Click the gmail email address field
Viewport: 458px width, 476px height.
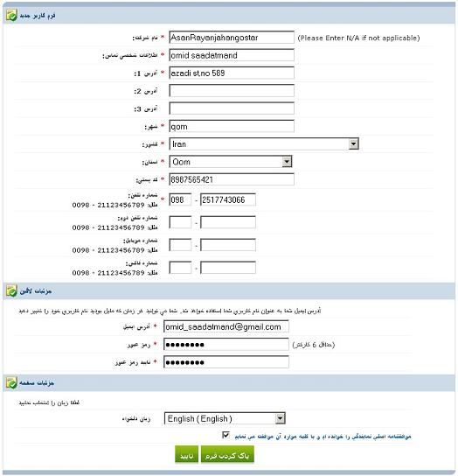coord(226,326)
